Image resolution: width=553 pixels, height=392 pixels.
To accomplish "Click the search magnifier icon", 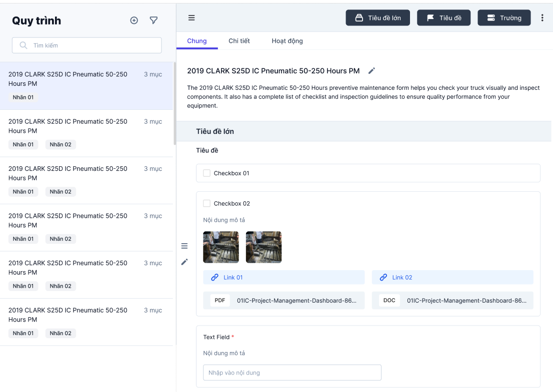I will pos(23,45).
